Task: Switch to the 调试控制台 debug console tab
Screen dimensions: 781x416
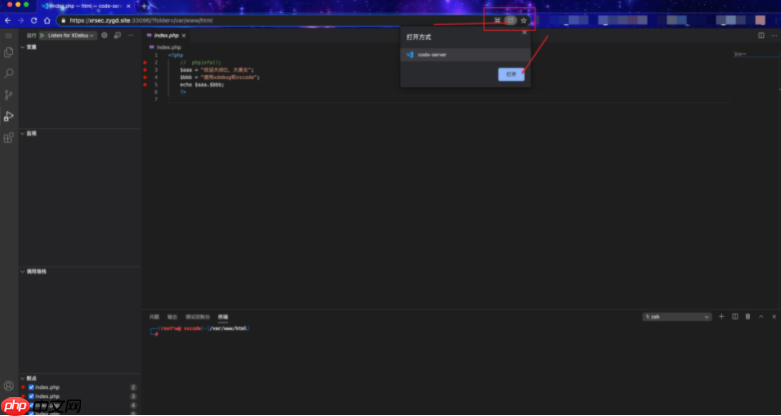Action: (198, 317)
